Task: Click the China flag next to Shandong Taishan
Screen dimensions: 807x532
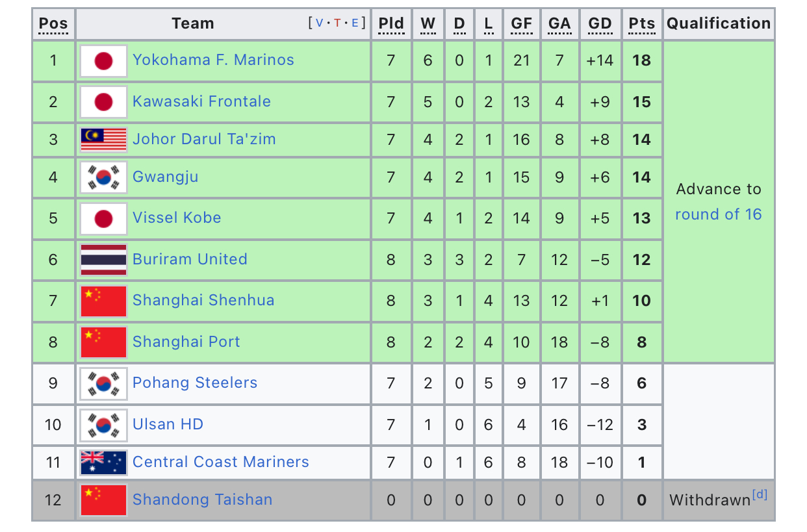Action: click(x=103, y=500)
